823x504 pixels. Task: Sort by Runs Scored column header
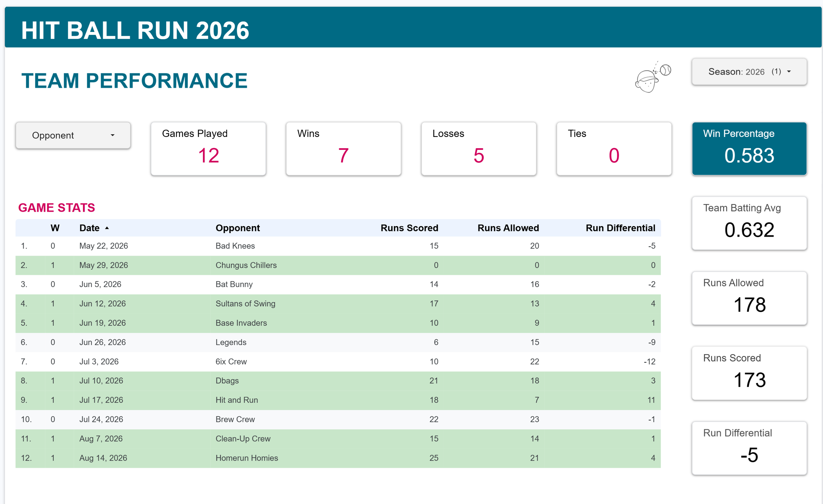coord(409,228)
